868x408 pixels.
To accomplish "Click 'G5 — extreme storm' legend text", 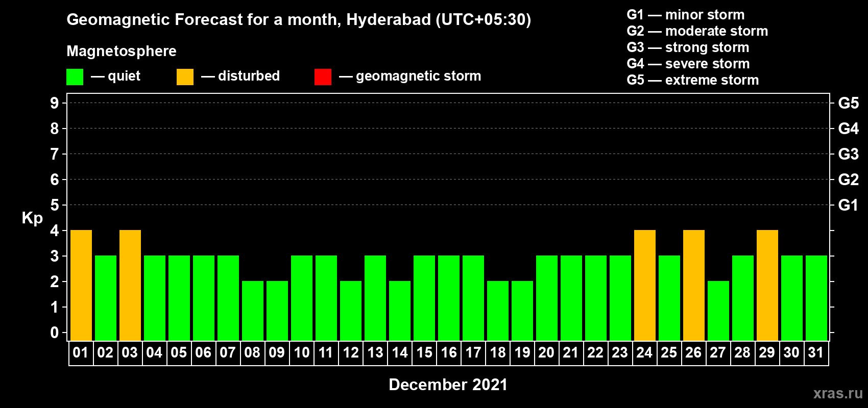I will [x=693, y=80].
